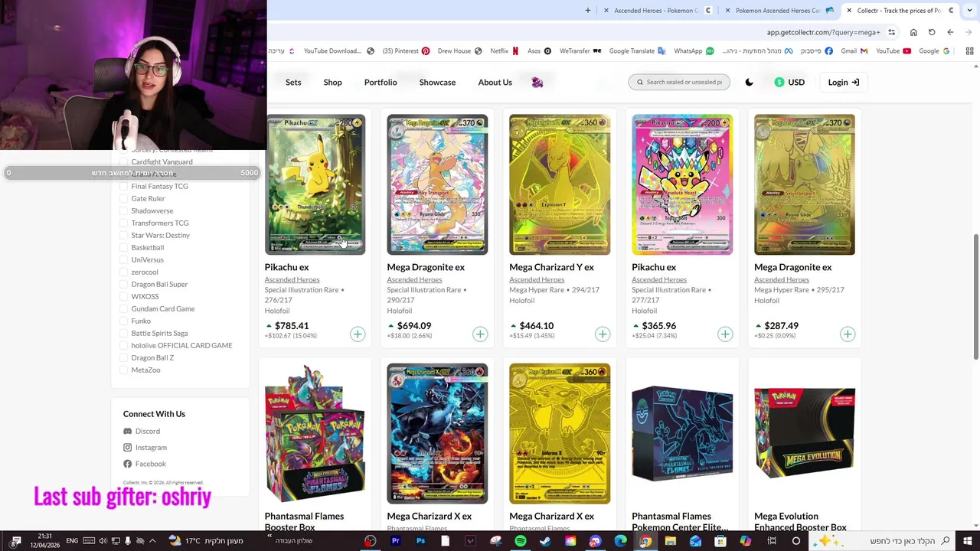This screenshot has width=980, height=551.
Task: Check the Star Wars: Destiny filter
Action: click(124, 236)
